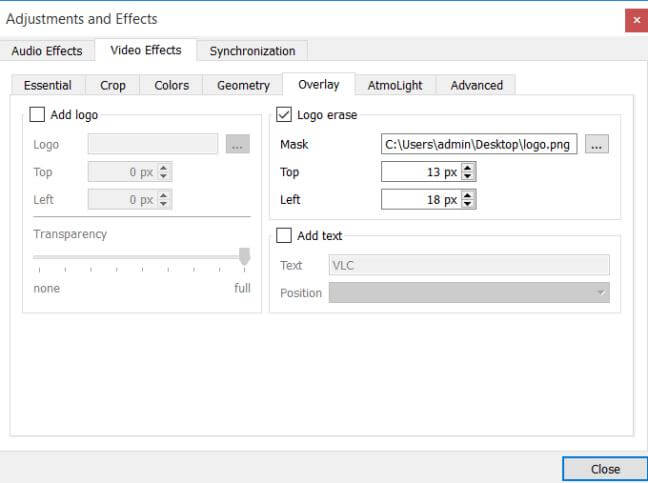Enable the Add logo checkbox
The height and width of the screenshot is (483, 648).
click(37, 114)
